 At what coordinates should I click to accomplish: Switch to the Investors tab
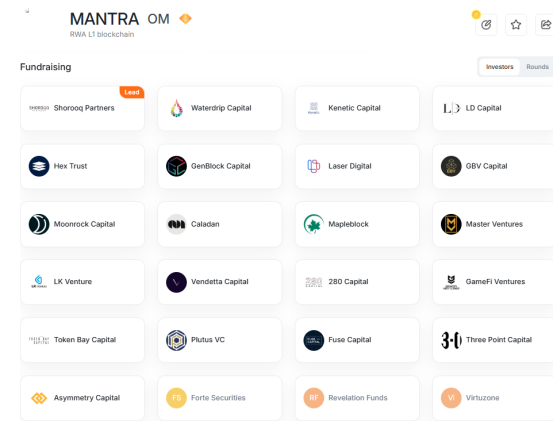[499, 67]
